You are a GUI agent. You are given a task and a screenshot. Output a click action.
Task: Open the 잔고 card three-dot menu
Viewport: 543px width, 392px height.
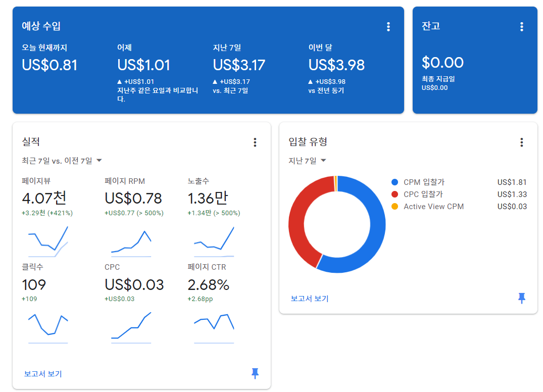coord(522,26)
